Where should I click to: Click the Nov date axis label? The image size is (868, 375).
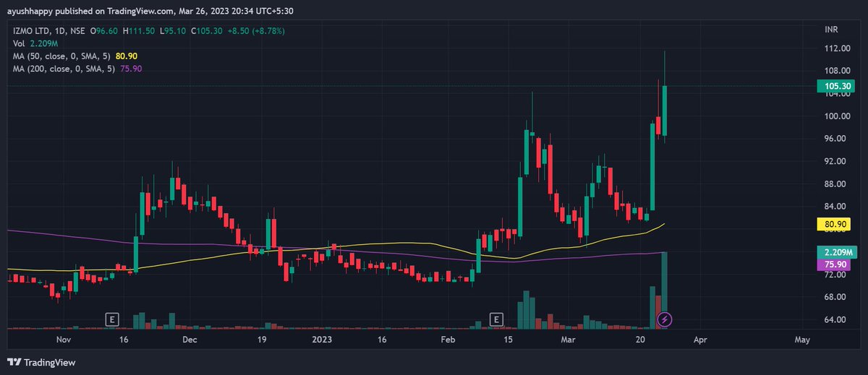(x=64, y=339)
